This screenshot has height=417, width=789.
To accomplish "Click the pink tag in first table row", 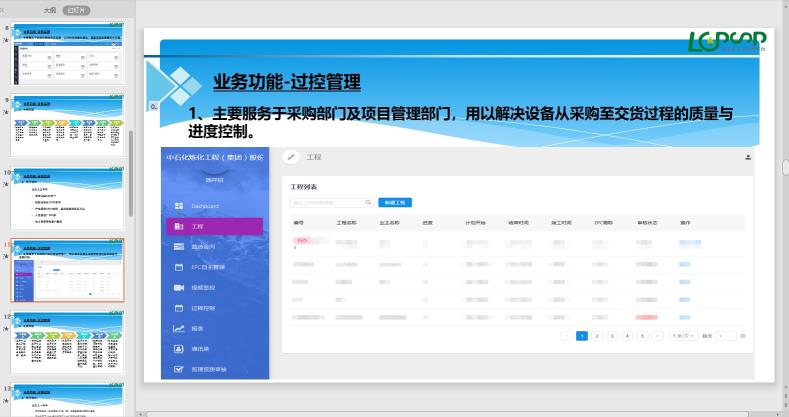I will tap(302, 240).
